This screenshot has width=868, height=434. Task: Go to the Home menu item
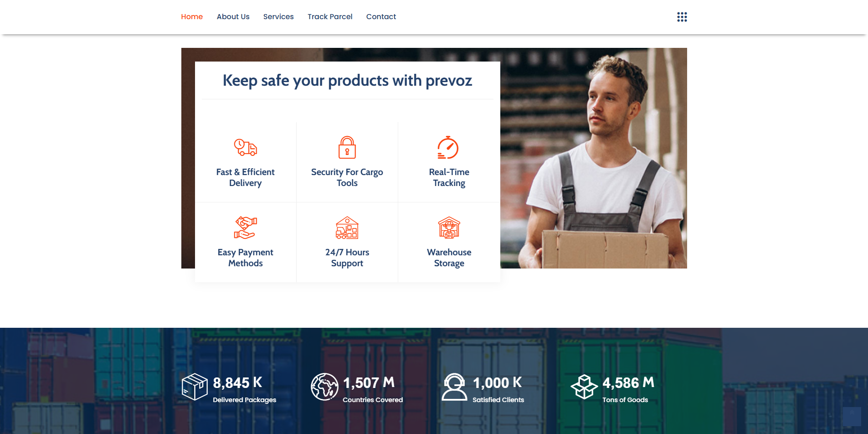(x=192, y=17)
